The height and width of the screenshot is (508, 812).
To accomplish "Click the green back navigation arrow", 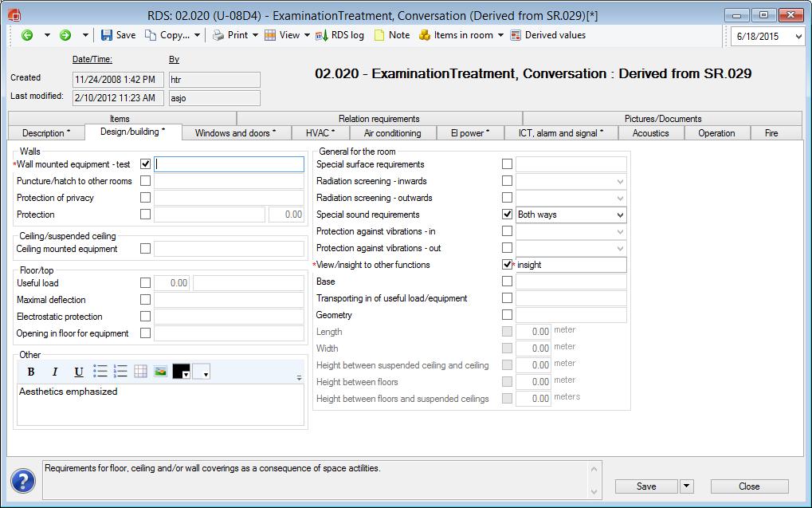I will pos(27,35).
